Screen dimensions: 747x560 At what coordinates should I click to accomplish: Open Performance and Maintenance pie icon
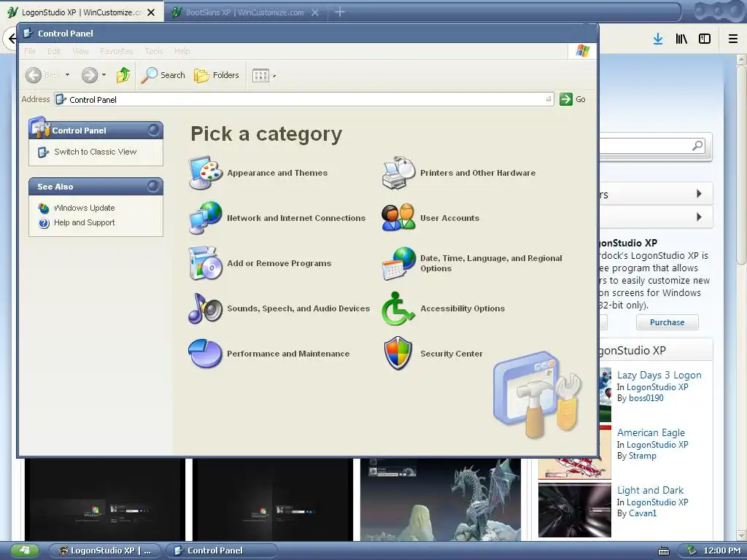[205, 354]
